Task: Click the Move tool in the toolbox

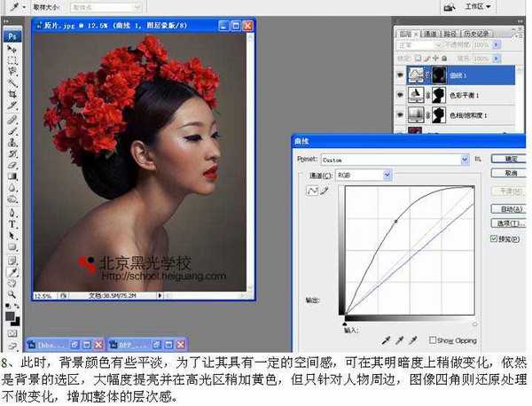Action: [12, 50]
